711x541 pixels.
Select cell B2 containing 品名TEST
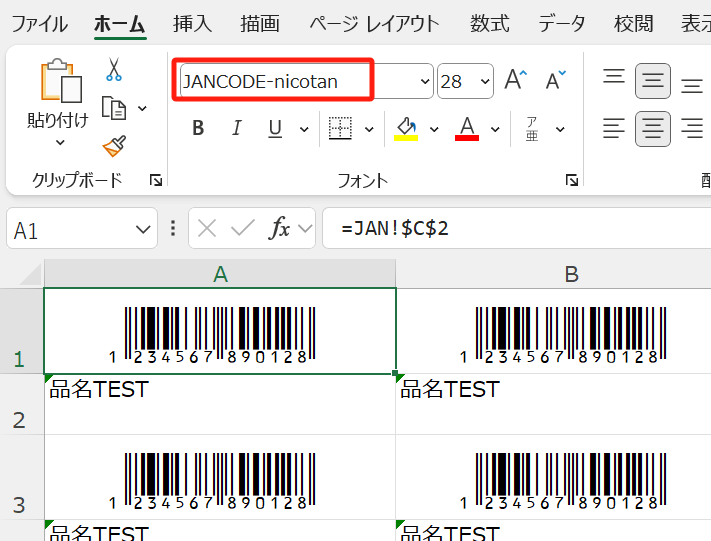coord(554,404)
